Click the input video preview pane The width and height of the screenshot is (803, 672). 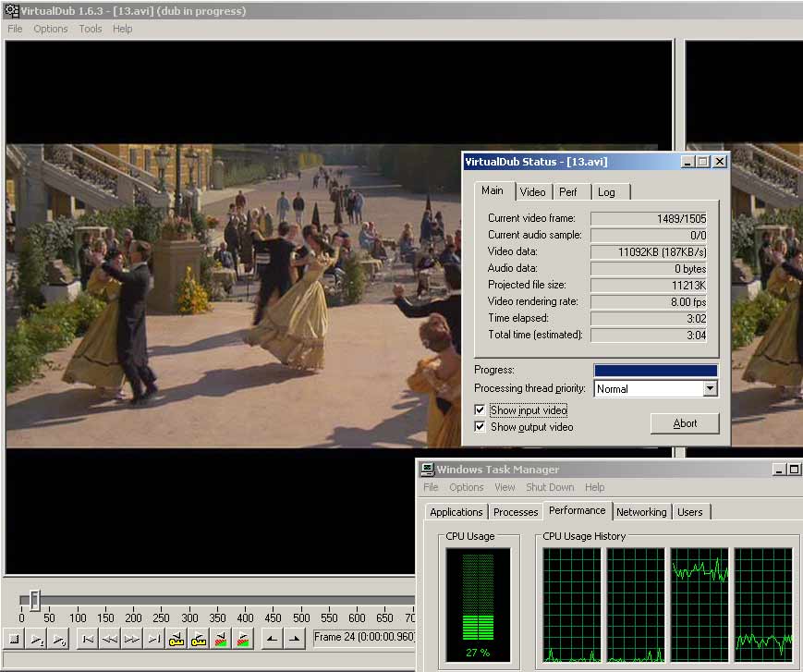click(x=339, y=307)
